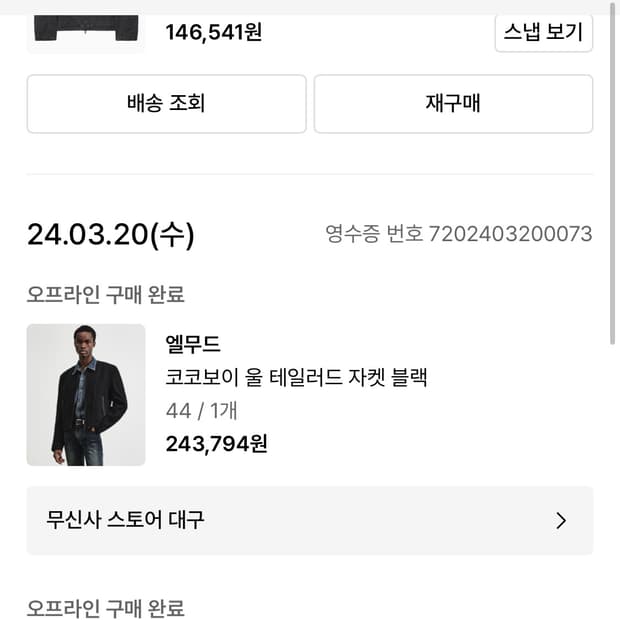Tap the 재구매 button
620x620 pixels.
click(453, 103)
